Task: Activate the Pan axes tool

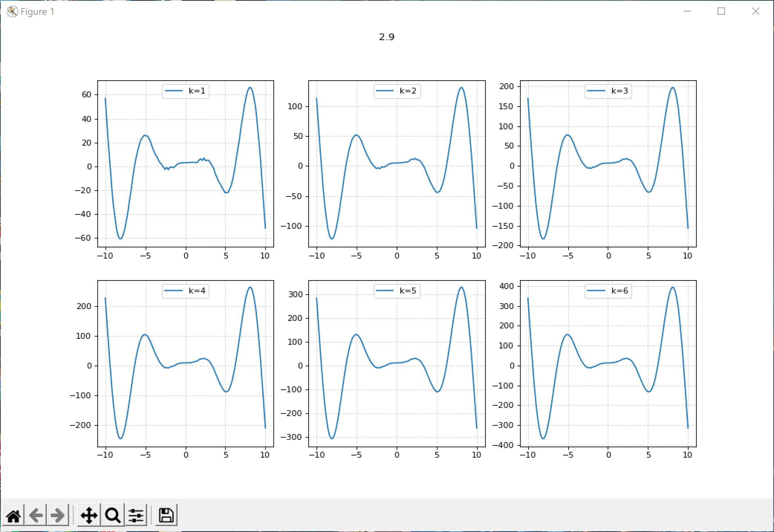Action: pos(89,516)
